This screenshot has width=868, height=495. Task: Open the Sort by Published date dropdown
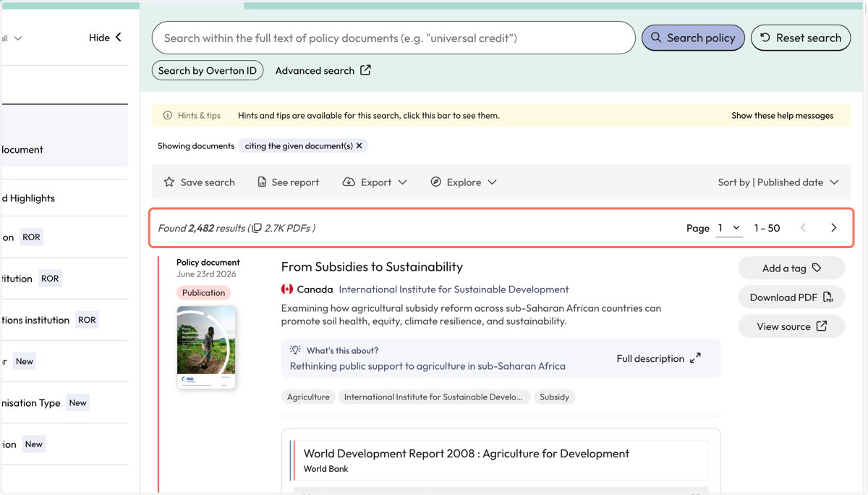(x=778, y=182)
